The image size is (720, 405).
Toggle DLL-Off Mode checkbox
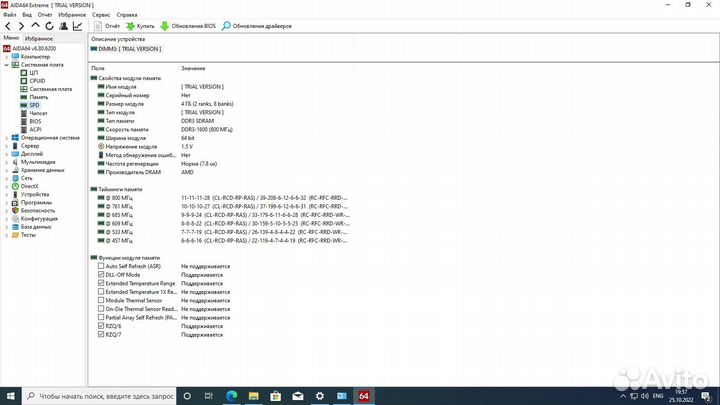click(101, 275)
